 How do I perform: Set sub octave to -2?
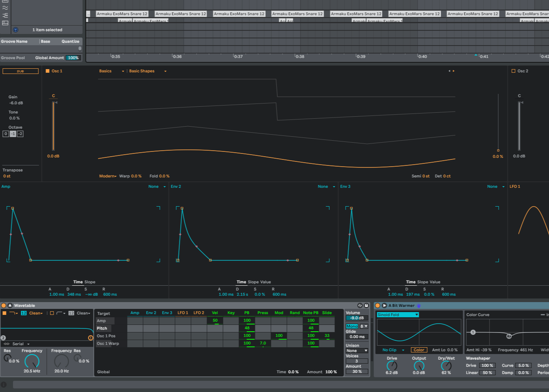20,134
